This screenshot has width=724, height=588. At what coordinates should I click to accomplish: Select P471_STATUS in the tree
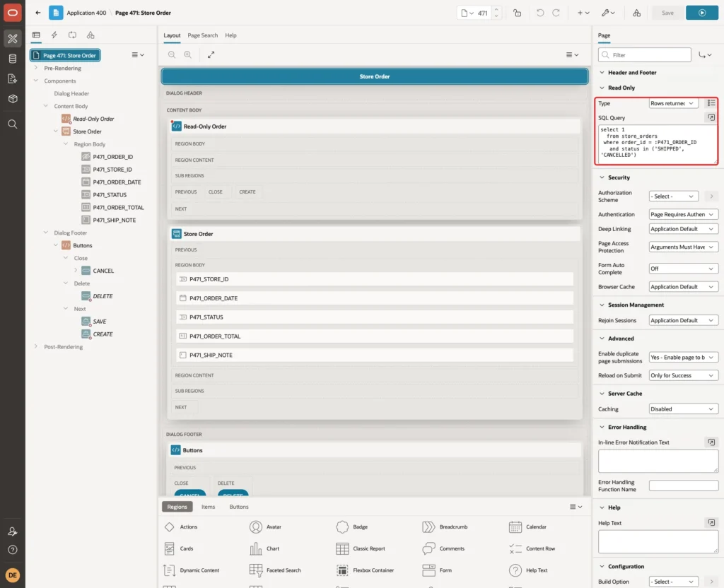[110, 195]
